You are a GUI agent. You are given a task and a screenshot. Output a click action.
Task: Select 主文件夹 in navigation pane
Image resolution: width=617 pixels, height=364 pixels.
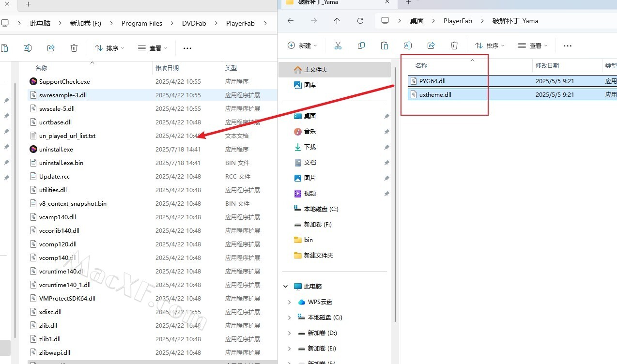(335, 70)
